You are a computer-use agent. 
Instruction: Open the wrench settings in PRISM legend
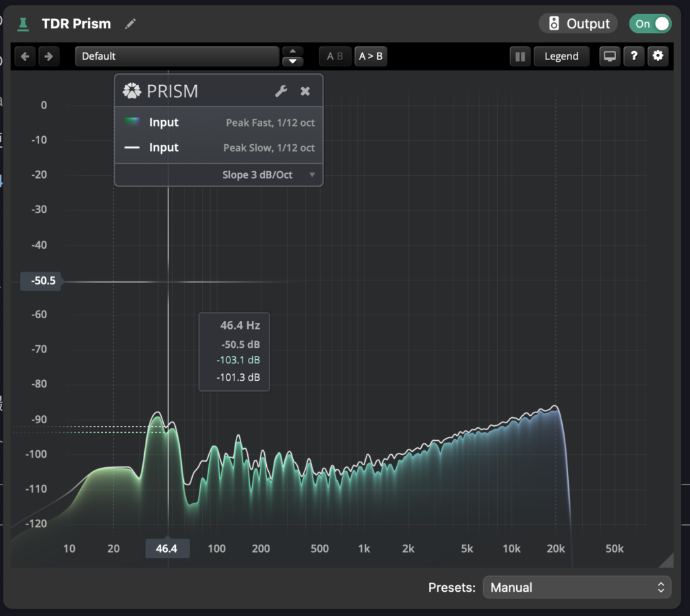(x=281, y=91)
